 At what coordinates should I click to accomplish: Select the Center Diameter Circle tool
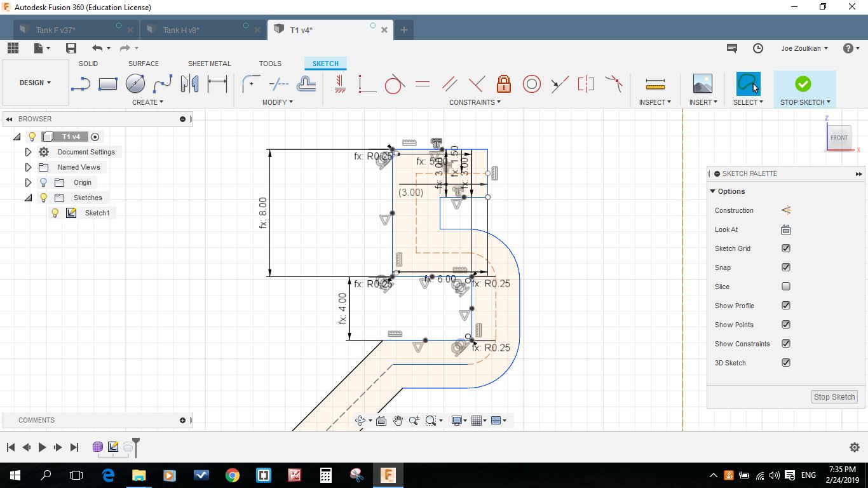[135, 83]
